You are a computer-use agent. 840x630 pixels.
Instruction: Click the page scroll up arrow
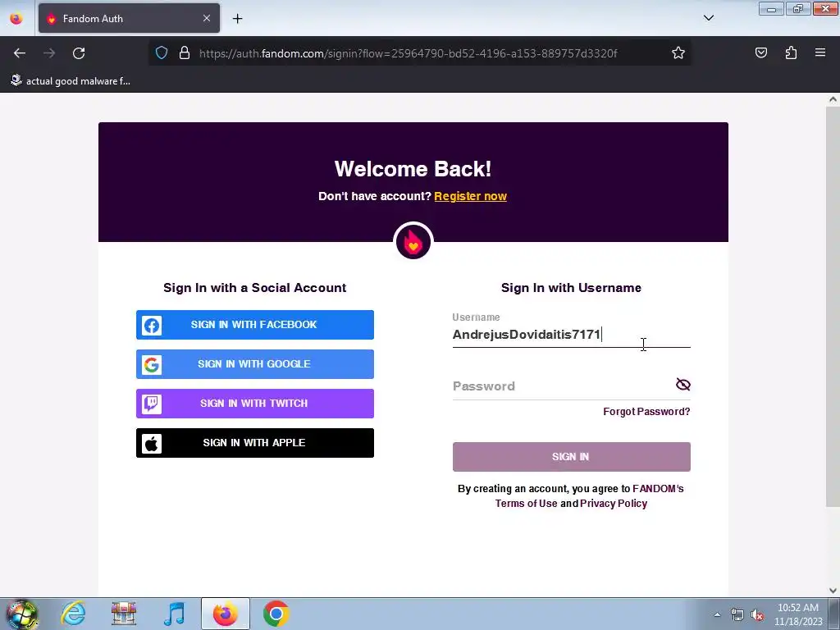click(833, 99)
